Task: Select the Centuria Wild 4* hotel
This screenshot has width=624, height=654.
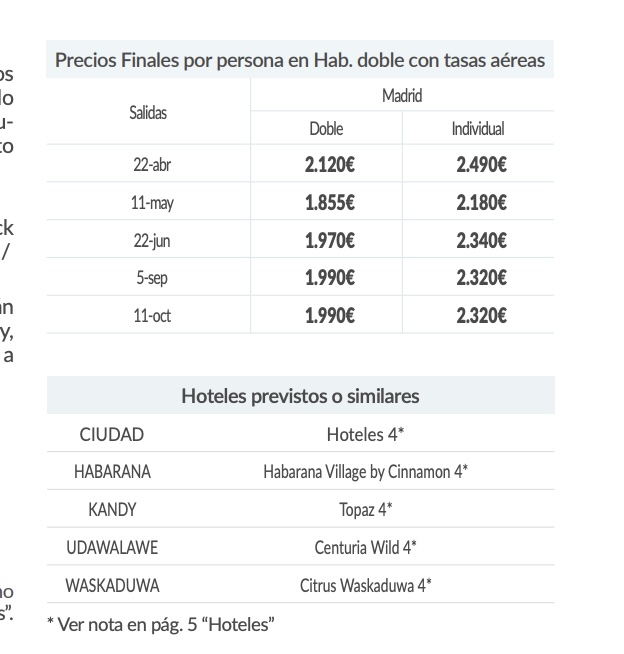Action: click(365, 547)
